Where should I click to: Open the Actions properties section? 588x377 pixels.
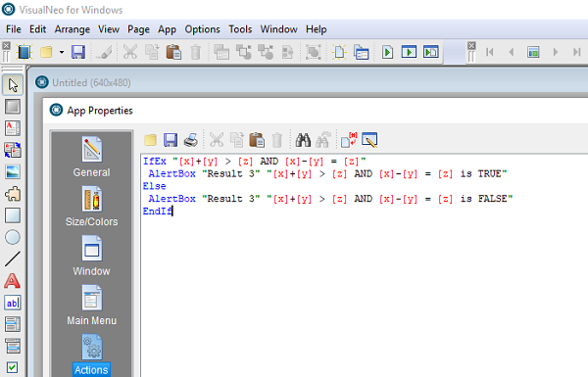[x=91, y=354]
